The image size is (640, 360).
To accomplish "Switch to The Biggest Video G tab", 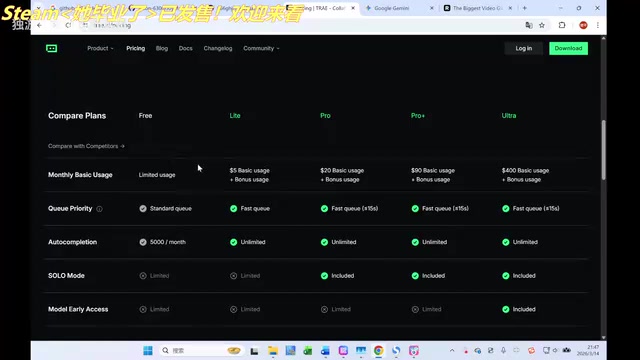I will click(x=478, y=8).
